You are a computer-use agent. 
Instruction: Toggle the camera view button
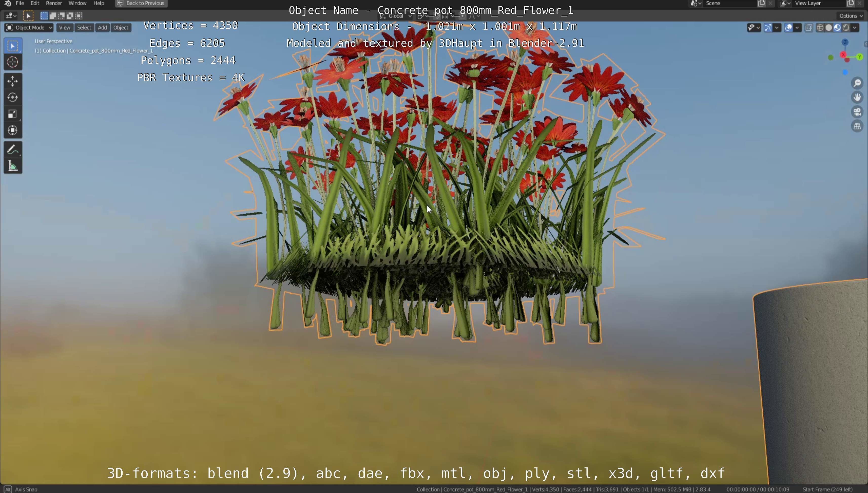pos(857,112)
